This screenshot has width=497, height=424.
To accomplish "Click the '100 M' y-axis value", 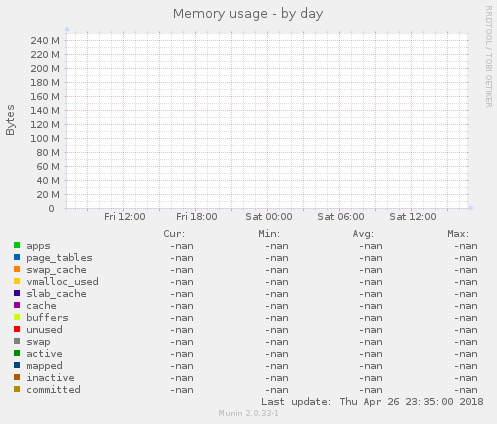I will [45, 139].
